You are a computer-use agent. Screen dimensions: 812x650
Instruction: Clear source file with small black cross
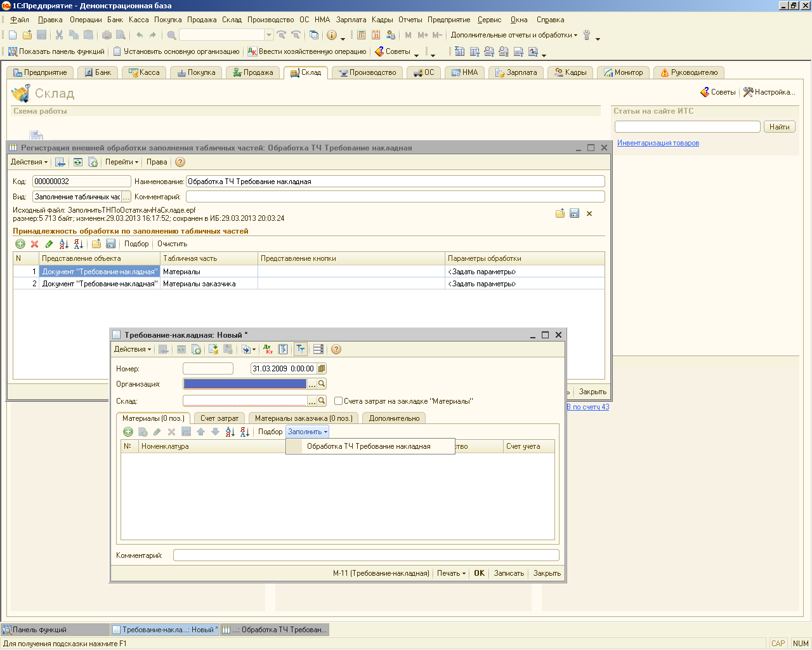pos(589,213)
